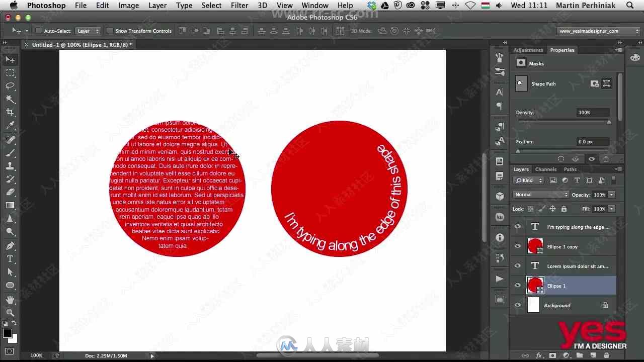644x362 pixels.
Task: Open the Character panel icon
Action: (500, 92)
